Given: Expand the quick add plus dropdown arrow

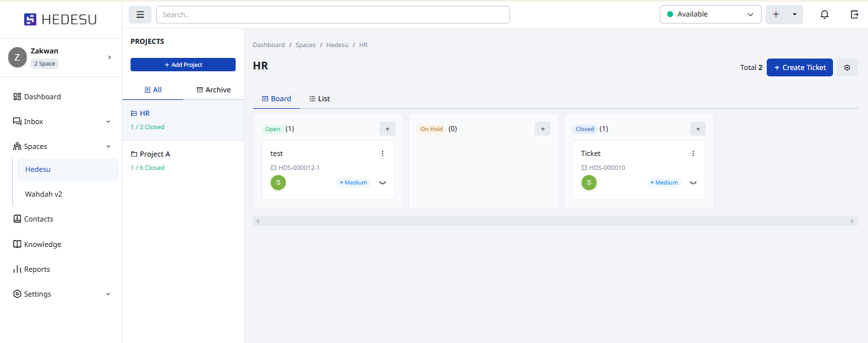Looking at the screenshot, I should (x=794, y=15).
